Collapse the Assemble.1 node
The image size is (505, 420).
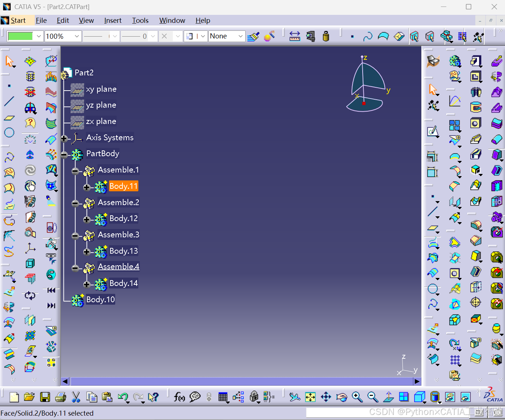tap(75, 171)
